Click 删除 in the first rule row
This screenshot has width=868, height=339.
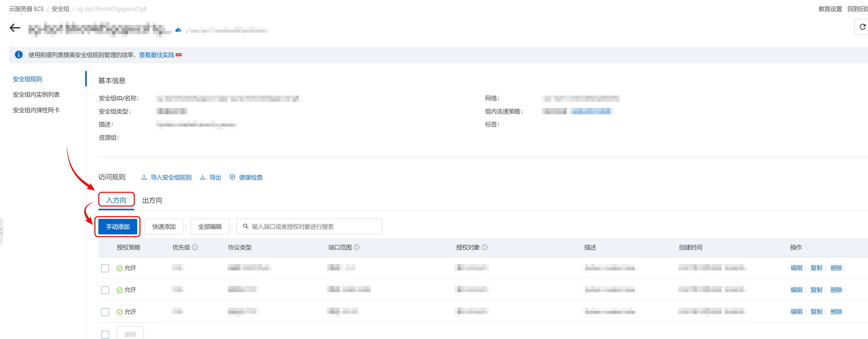836,268
